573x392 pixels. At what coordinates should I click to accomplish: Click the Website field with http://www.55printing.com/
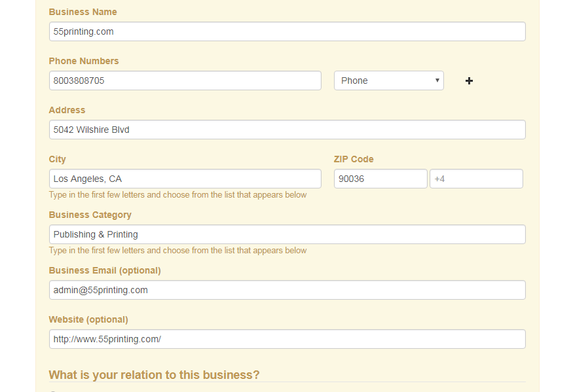coord(287,339)
